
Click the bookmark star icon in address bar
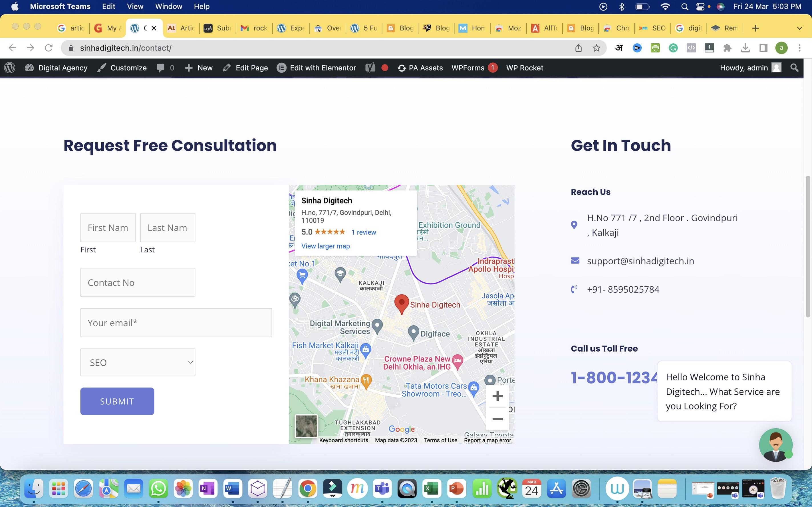coord(596,48)
